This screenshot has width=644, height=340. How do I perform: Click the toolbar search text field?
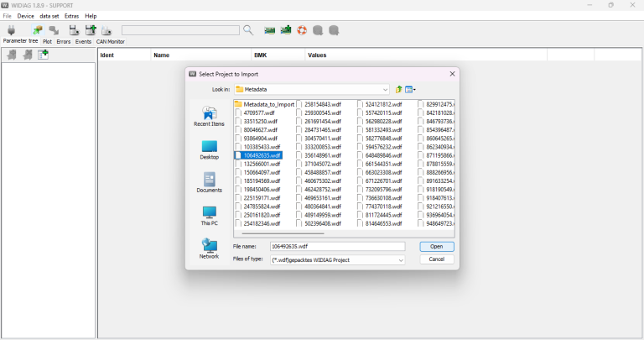pyautogui.click(x=180, y=30)
